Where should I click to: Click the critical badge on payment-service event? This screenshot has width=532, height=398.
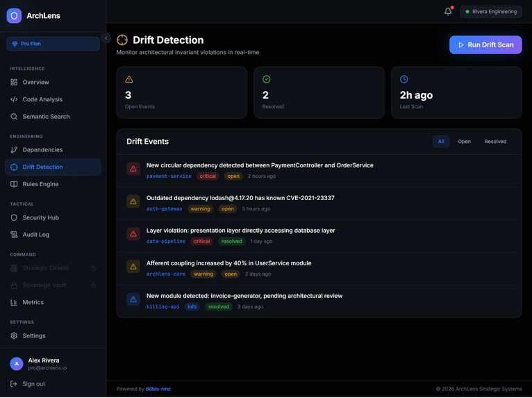point(208,176)
